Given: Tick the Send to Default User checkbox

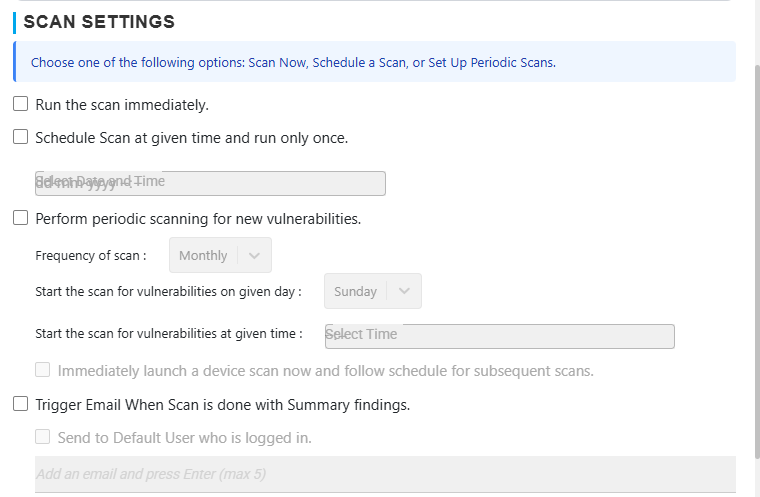Looking at the screenshot, I should point(43,437).
